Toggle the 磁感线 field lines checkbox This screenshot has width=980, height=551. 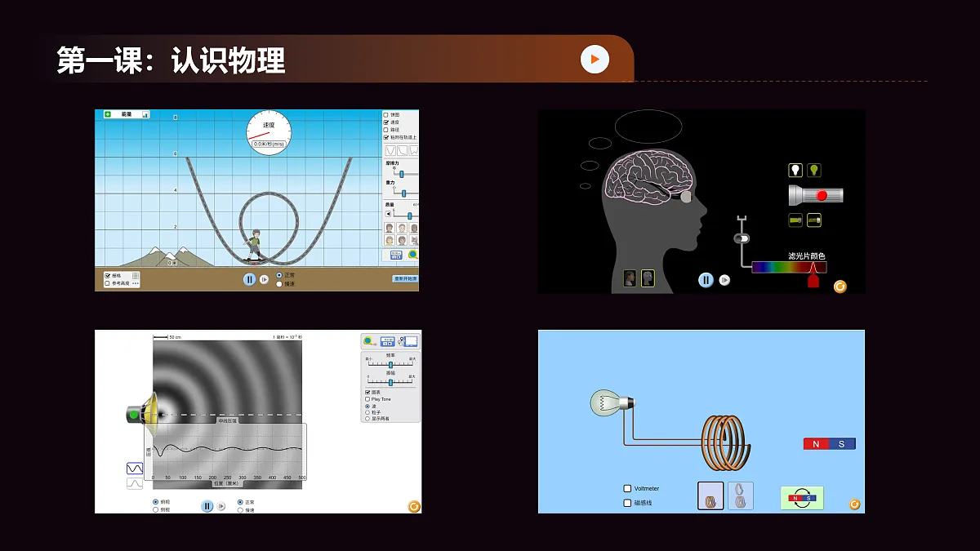pyautogui.click(x=627, y=503)
